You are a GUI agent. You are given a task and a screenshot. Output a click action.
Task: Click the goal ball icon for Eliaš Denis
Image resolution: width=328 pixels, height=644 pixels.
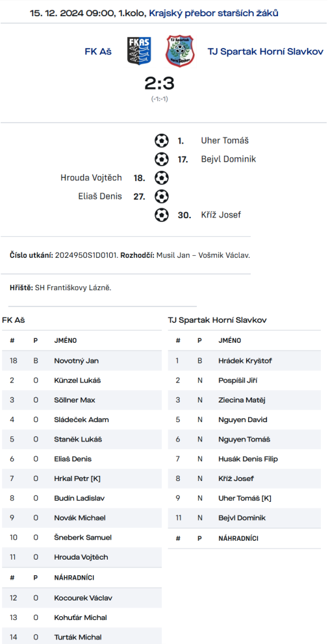coord(162,196)
